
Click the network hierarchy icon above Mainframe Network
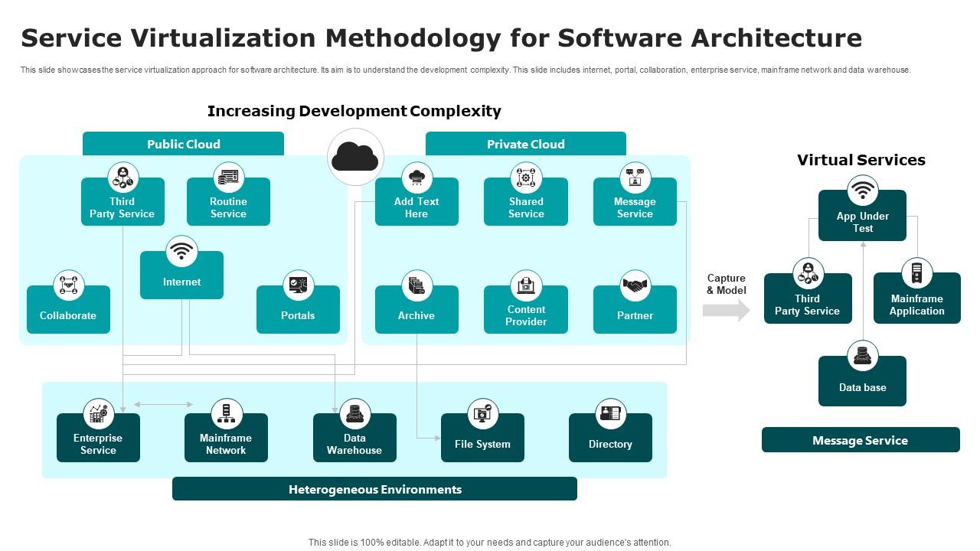pyautogui.click(x=227, y=414)
